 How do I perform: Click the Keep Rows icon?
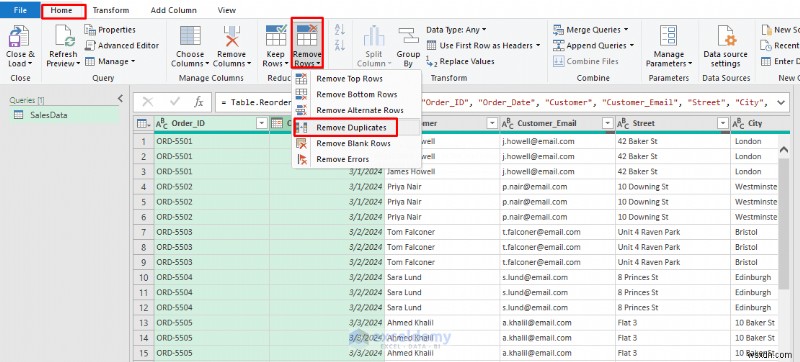click(276, 36)
